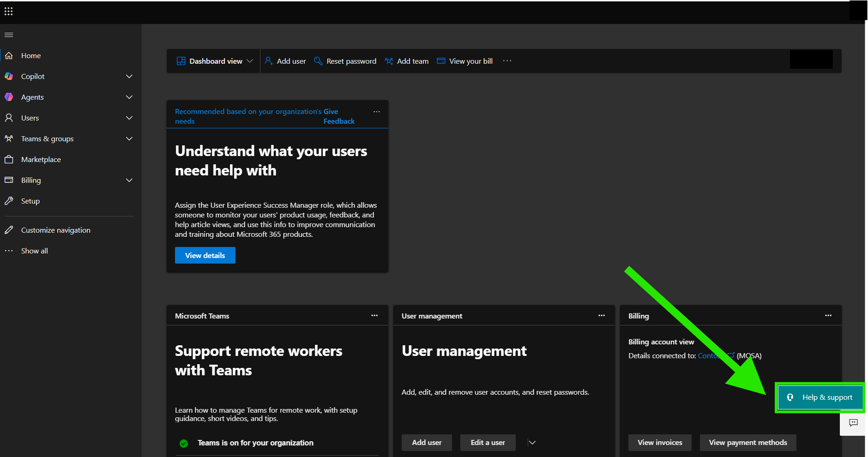
Task: Expand more user actions dropdown arrow
Action: 532,443
